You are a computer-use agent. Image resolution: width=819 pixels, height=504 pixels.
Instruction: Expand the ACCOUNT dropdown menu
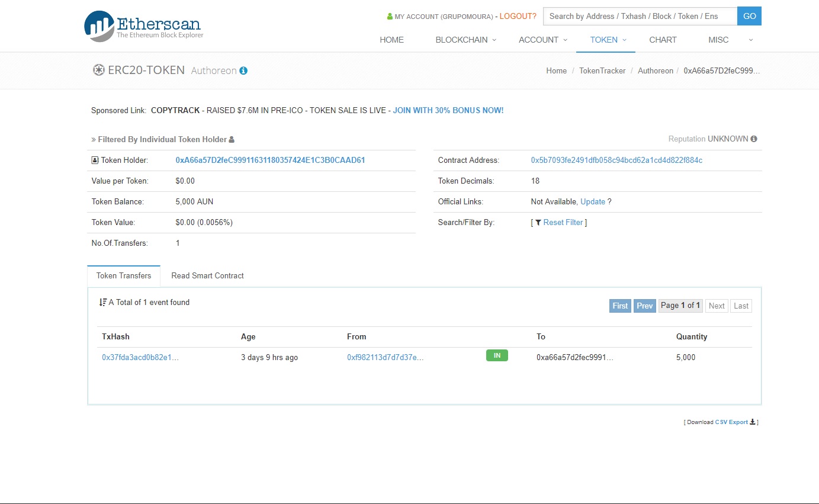click(542, 40)
